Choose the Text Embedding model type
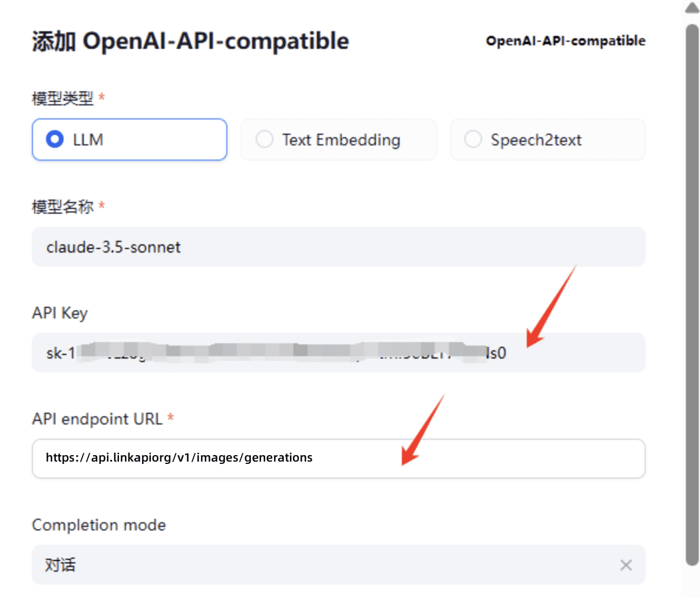This screenshot has height=597, width=700. point(265,140)
